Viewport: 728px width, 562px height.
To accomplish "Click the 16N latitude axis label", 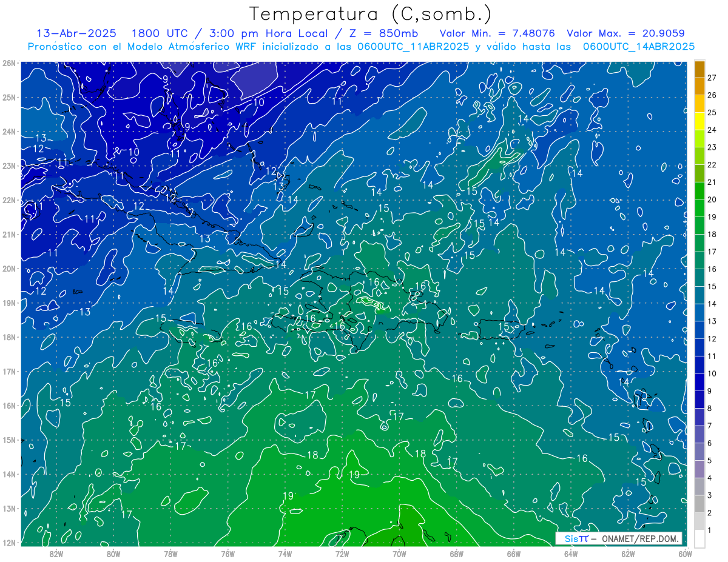I will point(9,406).
